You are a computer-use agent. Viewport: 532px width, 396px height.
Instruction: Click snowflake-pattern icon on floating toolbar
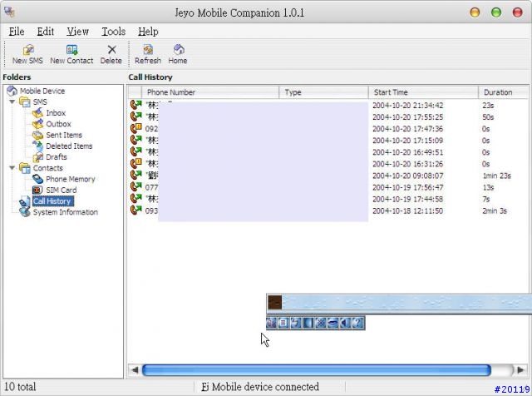coord(320,323)
